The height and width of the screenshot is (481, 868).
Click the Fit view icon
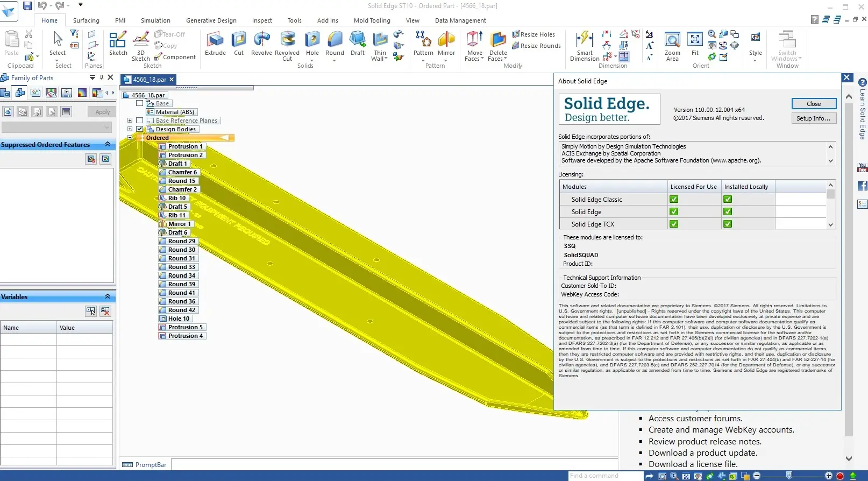point(695,43)
